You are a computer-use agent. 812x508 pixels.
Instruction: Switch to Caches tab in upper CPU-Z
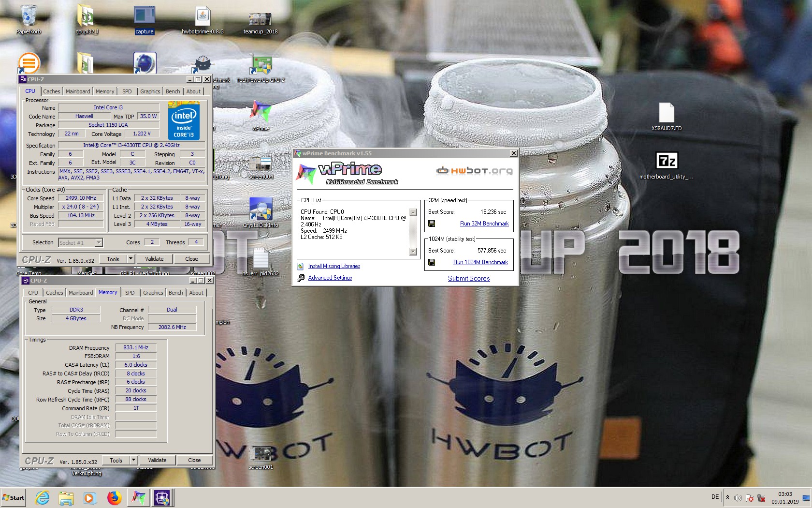[51, 91]
